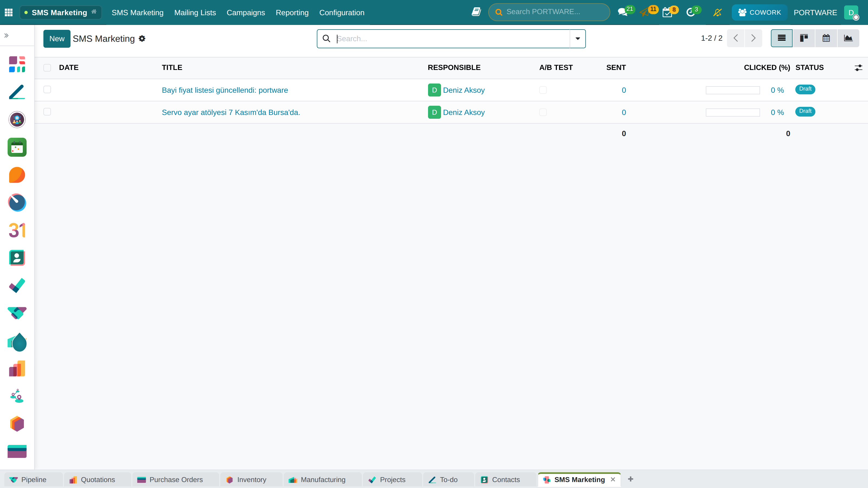Switch to Kanban view
The width and height of the screenshot is (868, 488).
point(804,38)
